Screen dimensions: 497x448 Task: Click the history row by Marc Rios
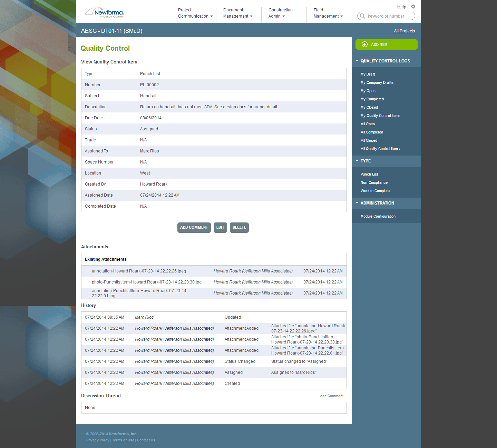pos(214,317)
